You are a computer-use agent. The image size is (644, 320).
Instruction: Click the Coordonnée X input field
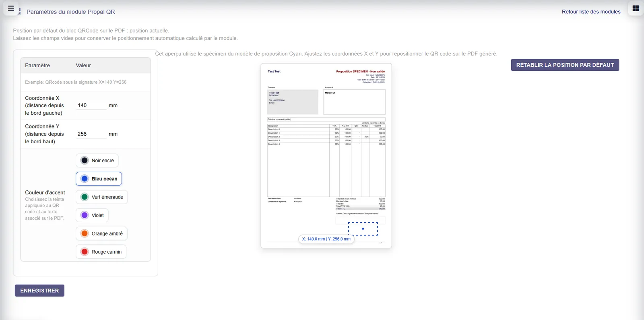coord(91,105)
